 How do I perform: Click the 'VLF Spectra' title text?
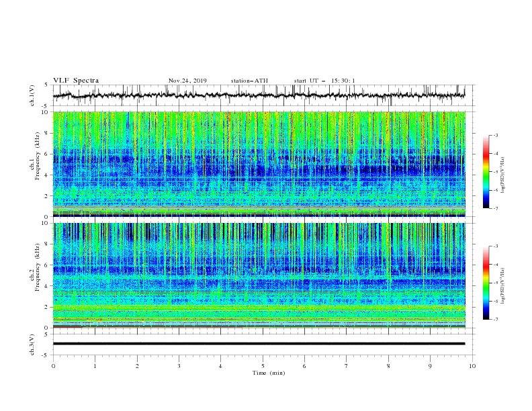[x=76, y=81]
